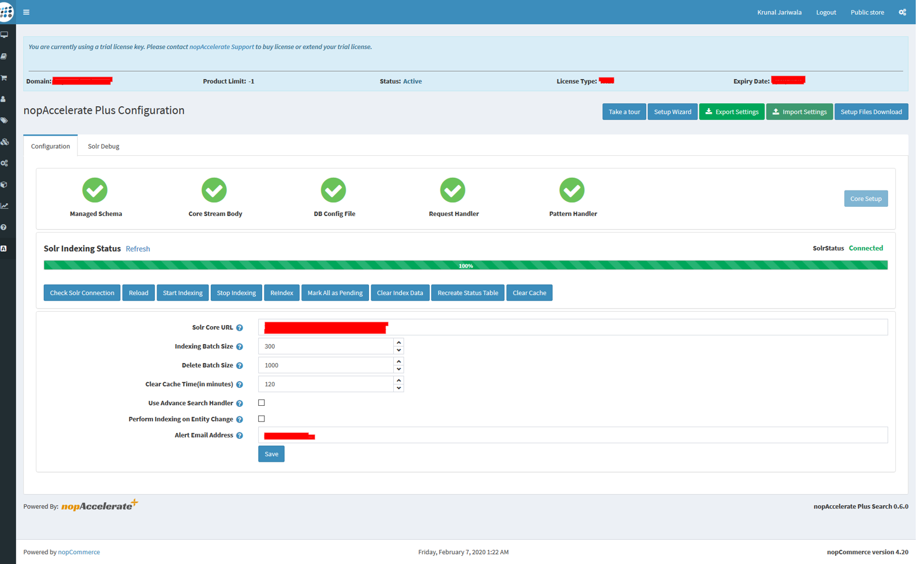Click the nopCommerce logo at top-left
Image resolution: width=924 pixels, height=564 pixels.
coord(6,12)
